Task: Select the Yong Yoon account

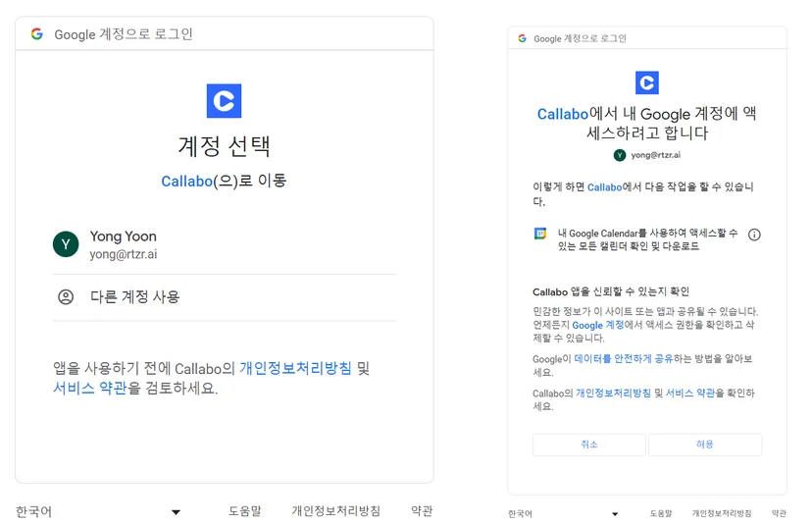Action: [225, 244]
